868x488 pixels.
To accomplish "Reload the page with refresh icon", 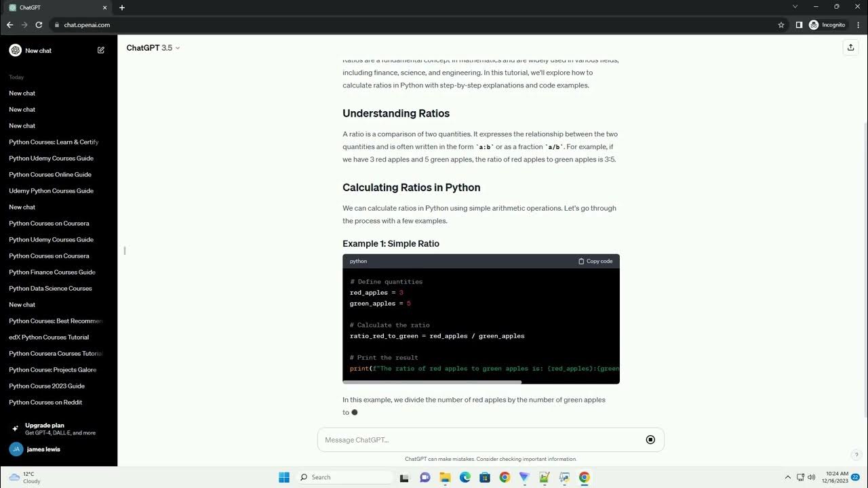I will click(39, 24).
